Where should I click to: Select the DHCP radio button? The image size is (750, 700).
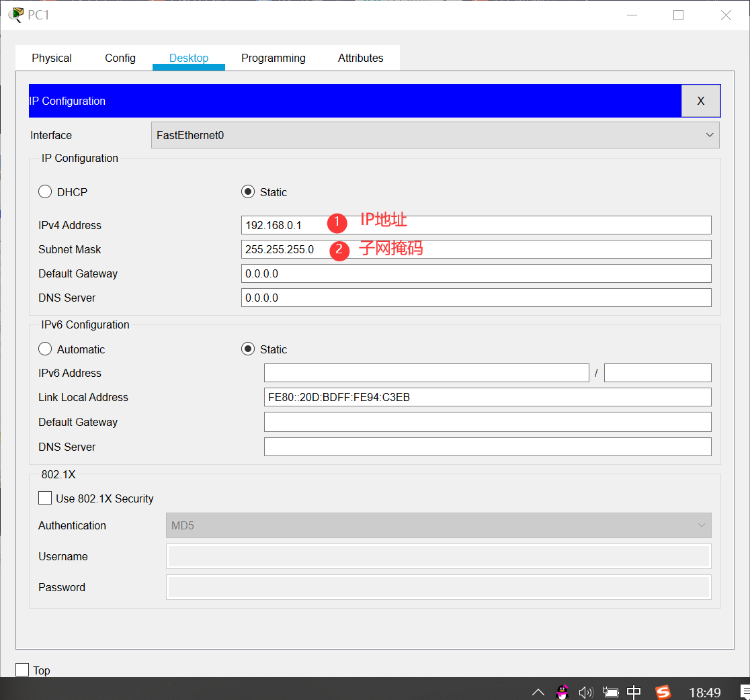[44, 191]
